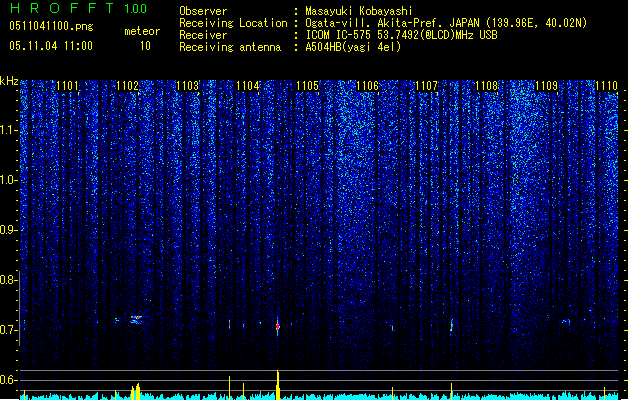Viewport: 629px width, 400px height.
Task: Click the HROFFT program title
Action: (x=62, y=8)
